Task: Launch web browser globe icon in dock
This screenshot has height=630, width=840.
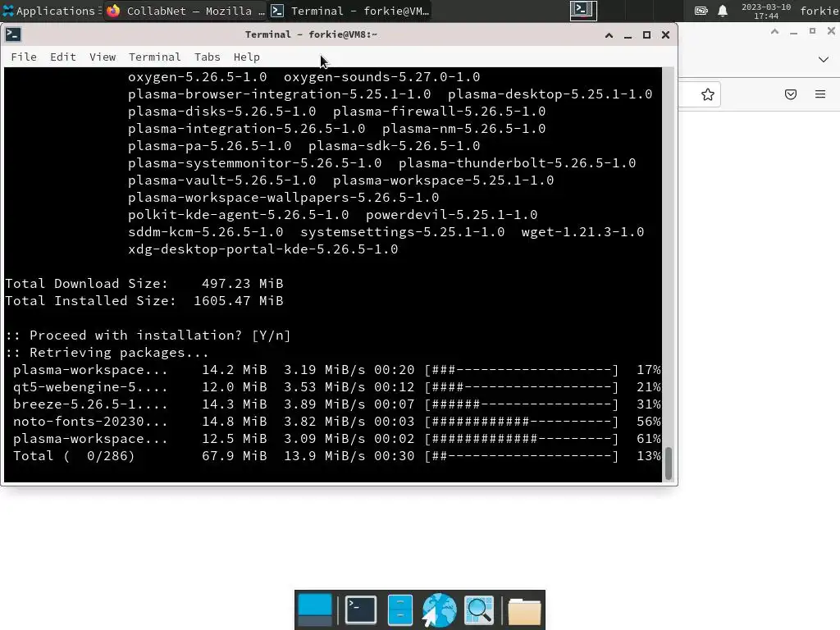Action: click(439, 610)
